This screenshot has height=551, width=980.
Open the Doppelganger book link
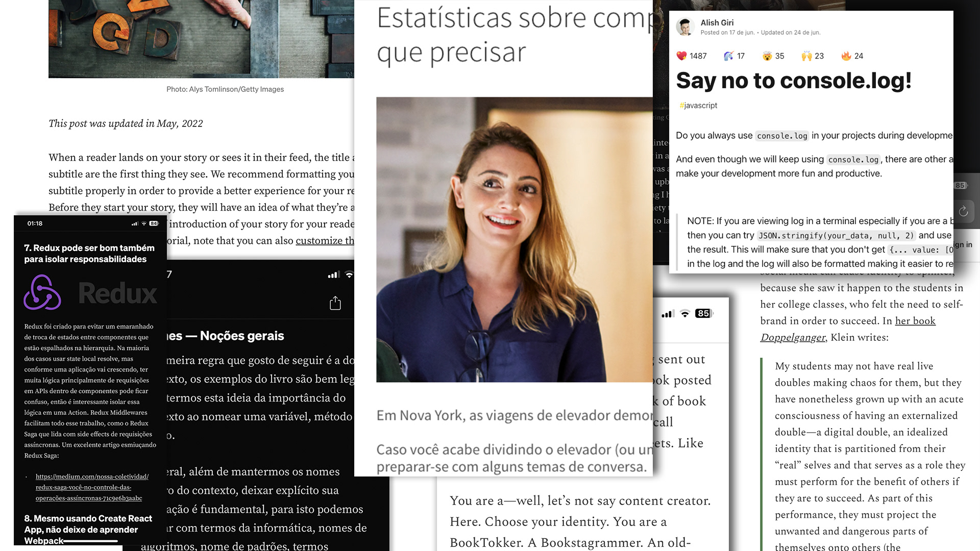(792, 337)
